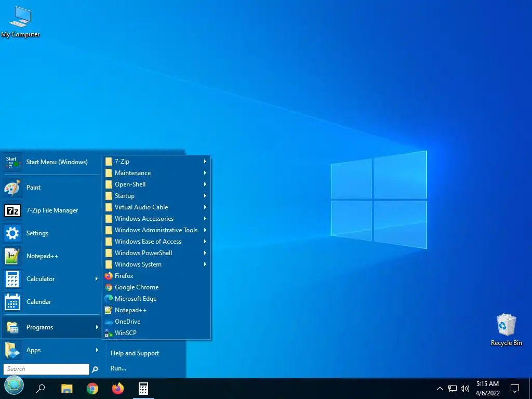The height and width of the screenshot is (399, 532).
Task: Expand the Startup folder arrow
Action: [x=205, y=196]
